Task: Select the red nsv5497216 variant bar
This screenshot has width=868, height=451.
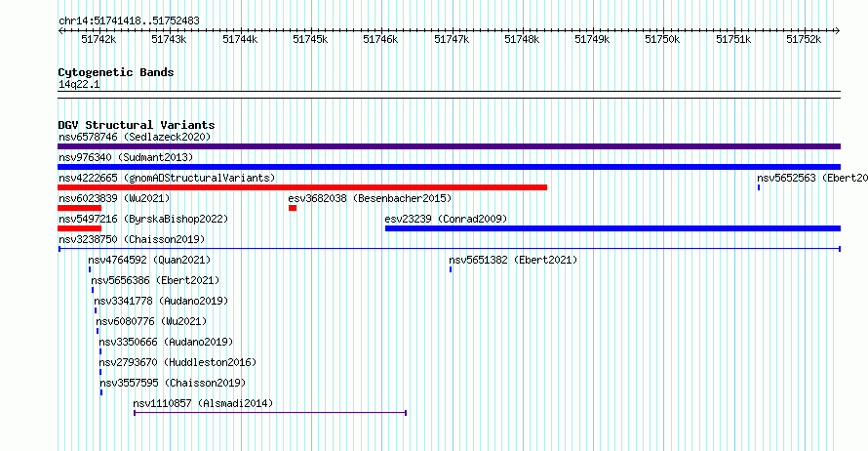Action: pyautogui.click(x=79, y=228)
